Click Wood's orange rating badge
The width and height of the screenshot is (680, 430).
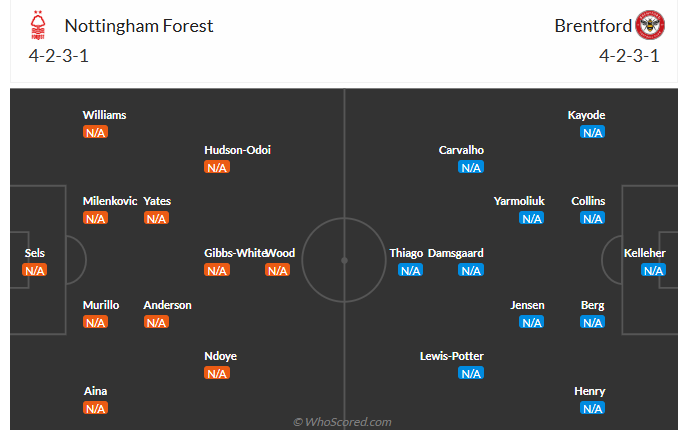tap(277, 270)
